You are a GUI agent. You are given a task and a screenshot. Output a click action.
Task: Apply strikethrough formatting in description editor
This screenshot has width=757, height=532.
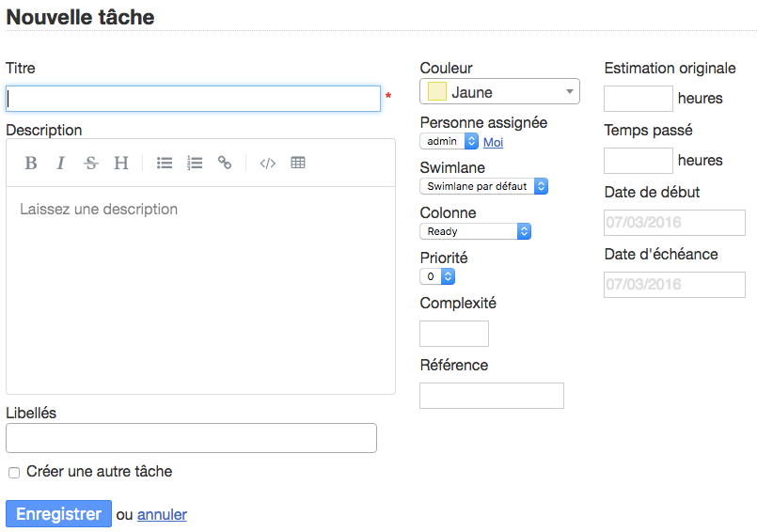(91, 163)
